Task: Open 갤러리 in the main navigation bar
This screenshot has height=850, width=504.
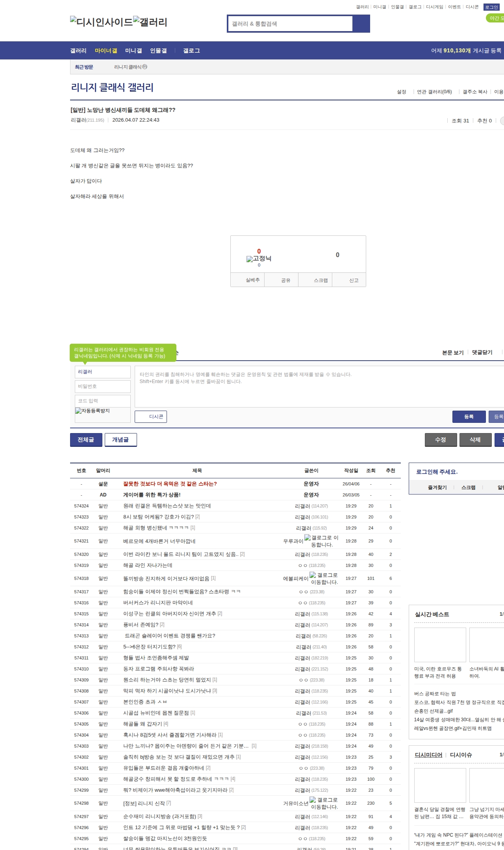Action: click(78, 51)
